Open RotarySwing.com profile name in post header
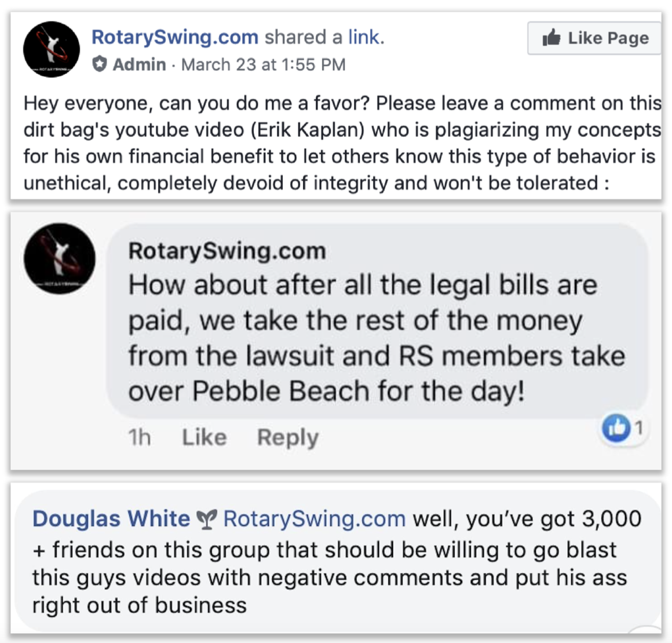 pos(175,37)
